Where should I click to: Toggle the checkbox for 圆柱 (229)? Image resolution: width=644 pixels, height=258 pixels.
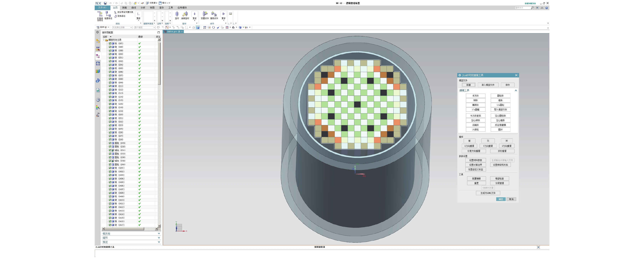[110, 143]
